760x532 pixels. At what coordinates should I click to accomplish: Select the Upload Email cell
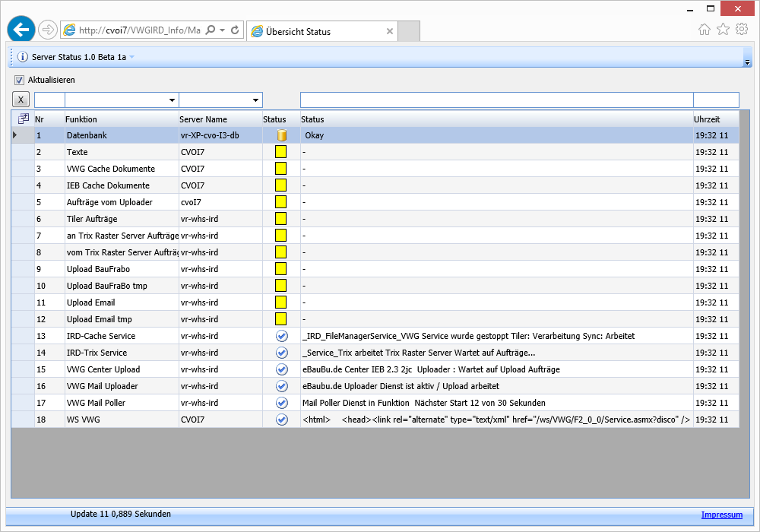[122, 302]
